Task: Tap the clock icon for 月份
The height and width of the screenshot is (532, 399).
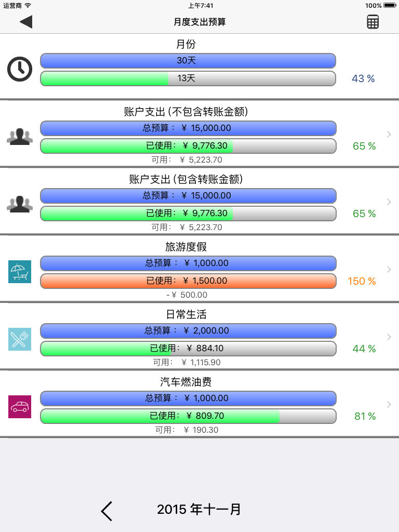Action: point(20,69)
